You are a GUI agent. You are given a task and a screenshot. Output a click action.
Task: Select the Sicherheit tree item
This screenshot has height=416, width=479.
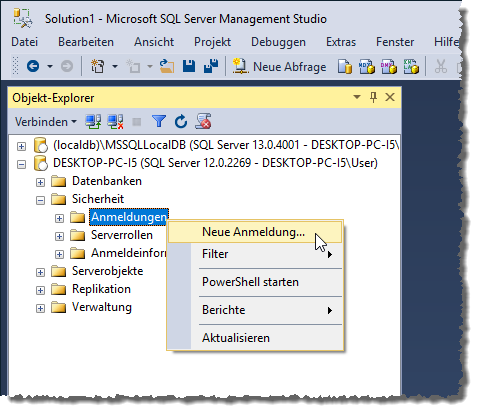pyautogui.click(x=98, y=199)
